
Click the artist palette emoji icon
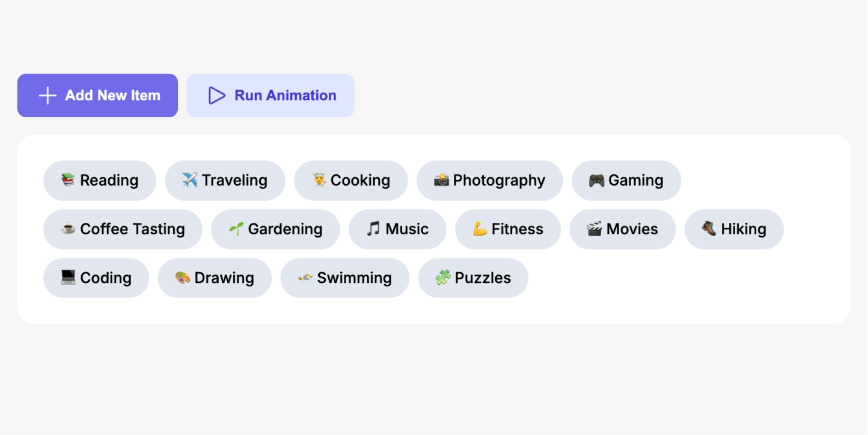(183, 277)
